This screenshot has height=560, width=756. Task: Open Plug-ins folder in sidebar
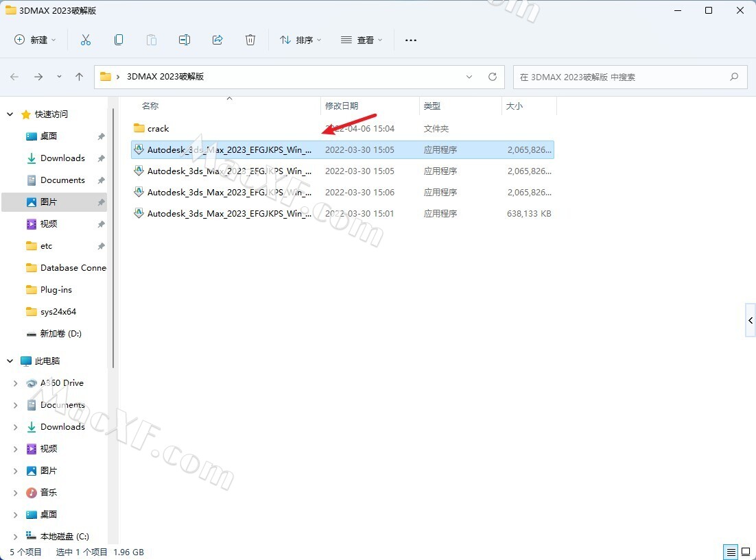[56, 290]
